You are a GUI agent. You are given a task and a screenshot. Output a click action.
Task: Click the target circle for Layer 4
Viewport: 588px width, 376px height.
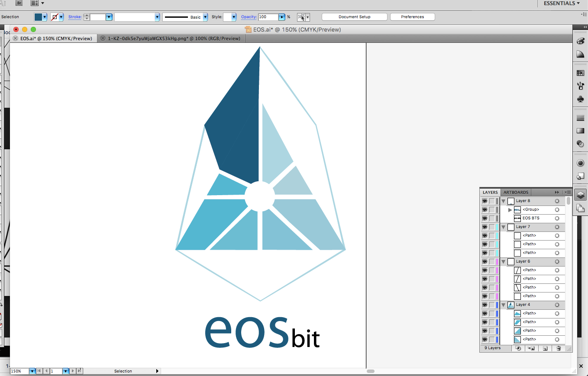(x=557, y=305)
